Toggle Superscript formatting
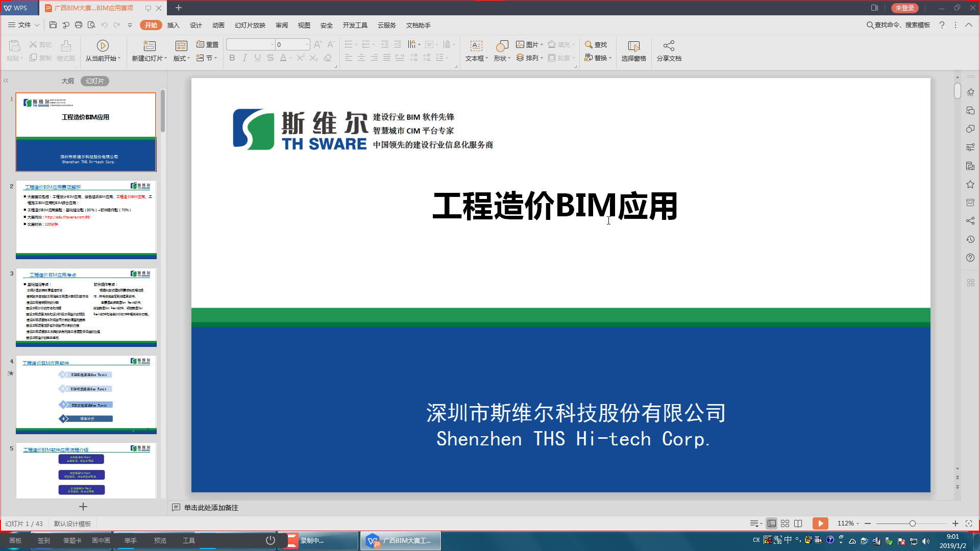 click(301, 58)
